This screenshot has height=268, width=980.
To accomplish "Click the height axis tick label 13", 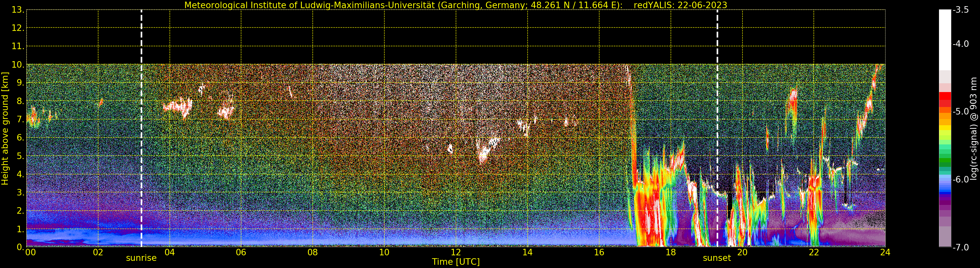I will (x=18, y=10).
